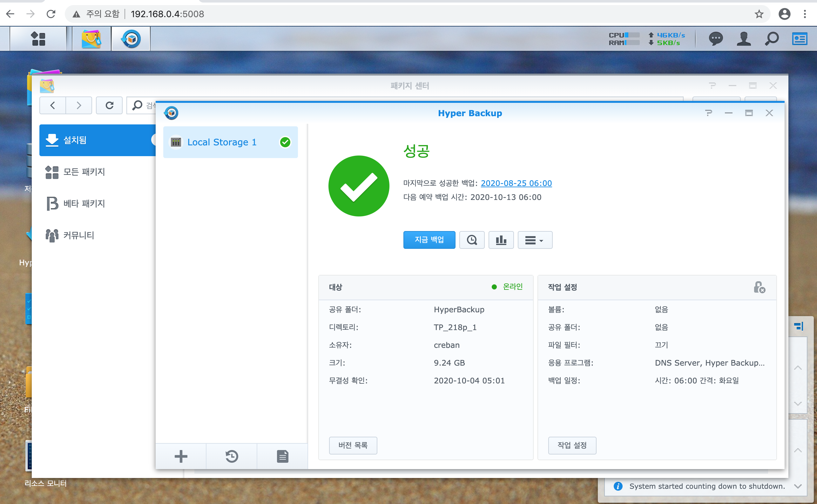This screenshot has height=504, width=817.
Task: Select the 모든 패키지 sidebar item
Action: tap(84, 172)
